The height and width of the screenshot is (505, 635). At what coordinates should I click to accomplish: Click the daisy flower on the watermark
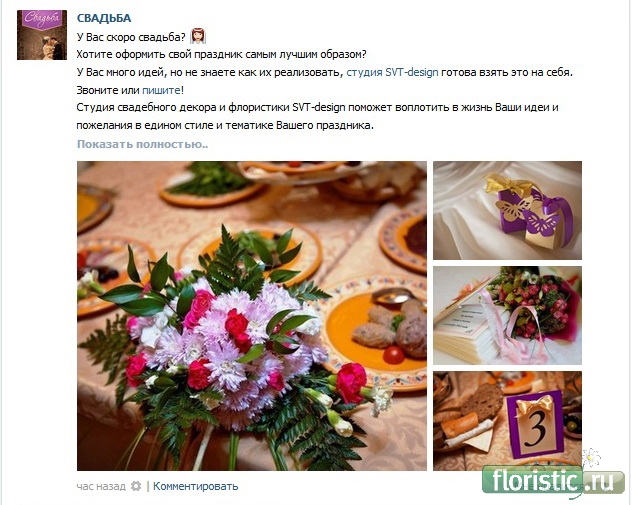[591, 457]
